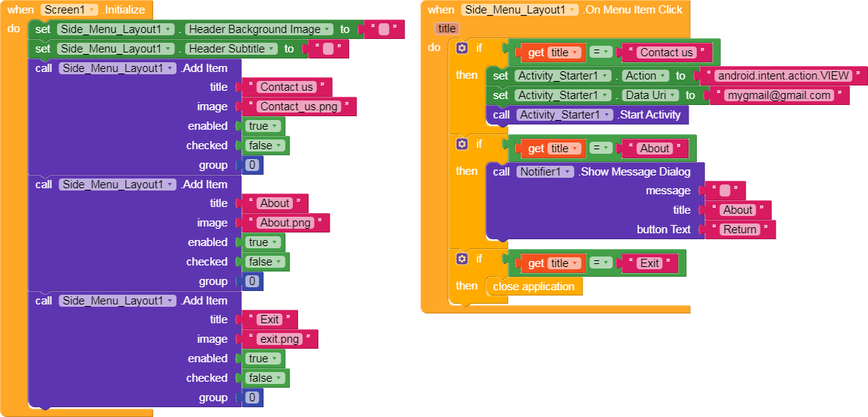Open mutator gear on the About if block
868x417 pixels.
point(462,143)
